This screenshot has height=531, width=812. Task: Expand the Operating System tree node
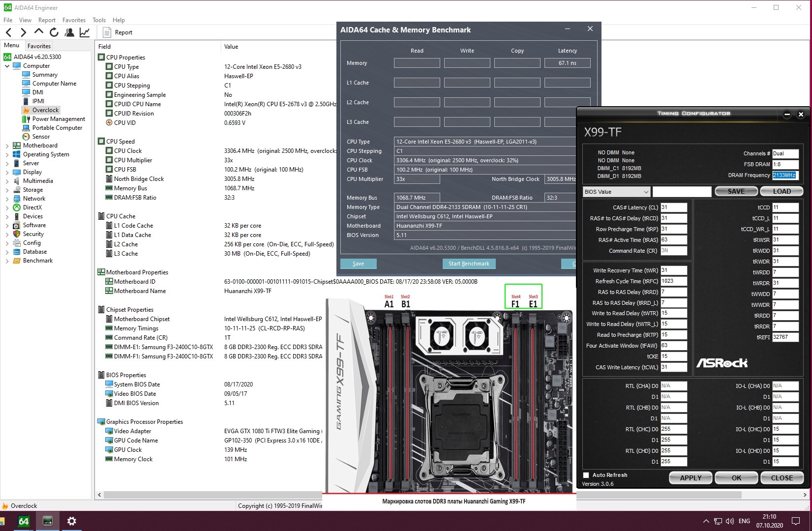pos(7,154)
